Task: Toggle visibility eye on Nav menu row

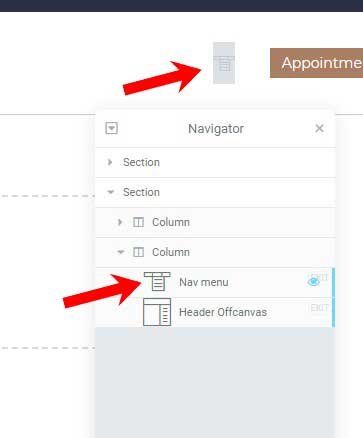Action: (313, 282)
